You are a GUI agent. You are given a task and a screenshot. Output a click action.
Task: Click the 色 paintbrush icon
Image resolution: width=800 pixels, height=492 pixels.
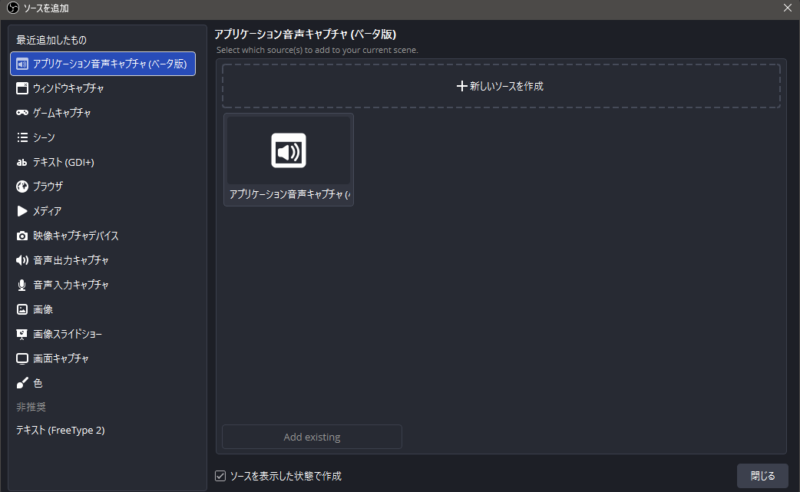click(x=22, y=383)
